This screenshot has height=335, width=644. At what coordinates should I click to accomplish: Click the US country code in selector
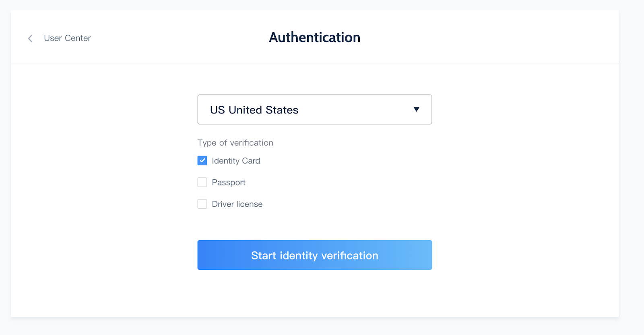(x=217, y=110)
